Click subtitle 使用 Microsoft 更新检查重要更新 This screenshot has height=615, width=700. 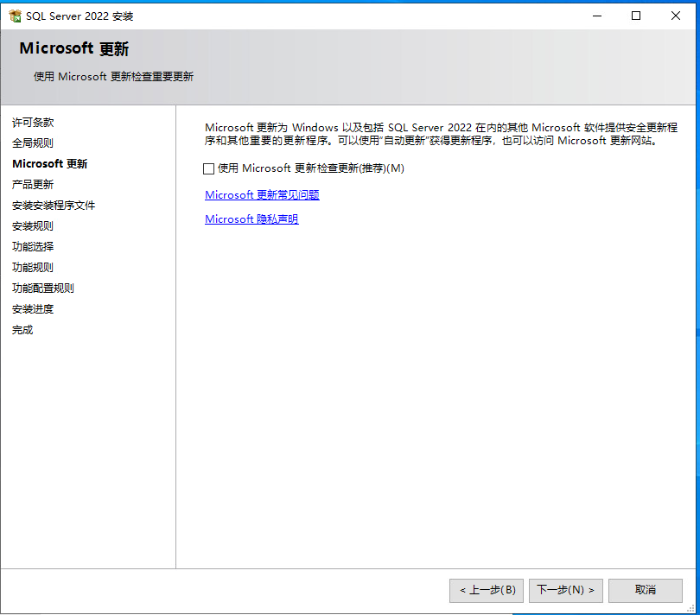(113, 76)
